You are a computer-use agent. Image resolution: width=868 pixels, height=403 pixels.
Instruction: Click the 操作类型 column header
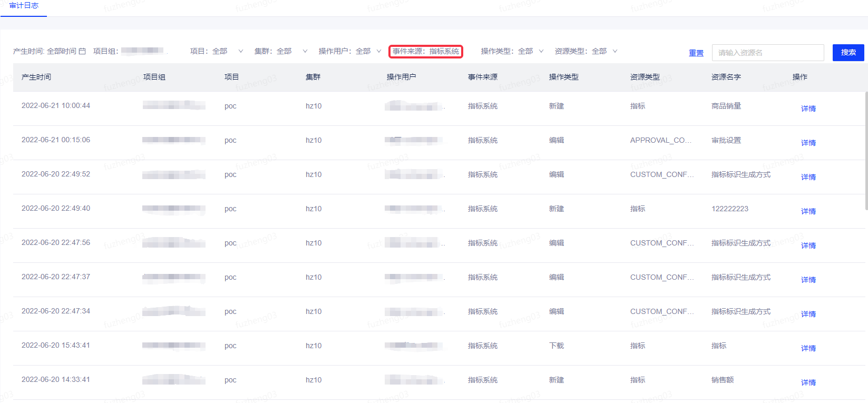coord(564,77)
